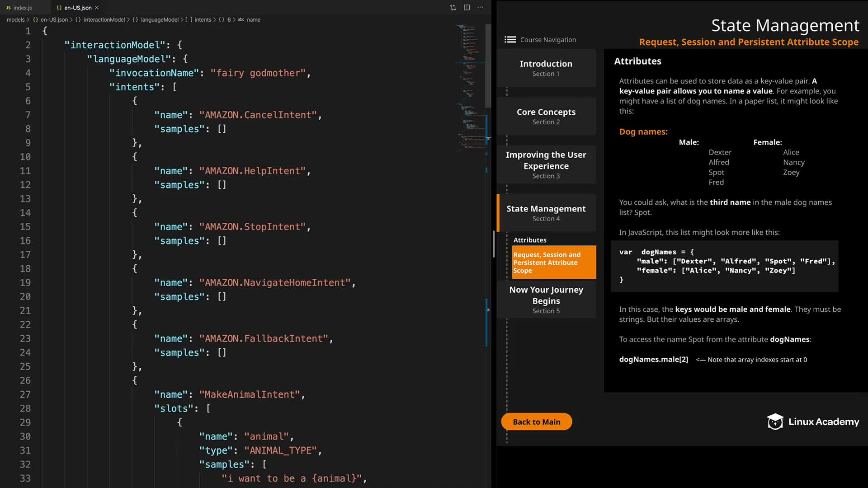Viewport: 868px width, 488px height.
Task: Select the Attributes sub-item under State Management
Action: point(529,240)
